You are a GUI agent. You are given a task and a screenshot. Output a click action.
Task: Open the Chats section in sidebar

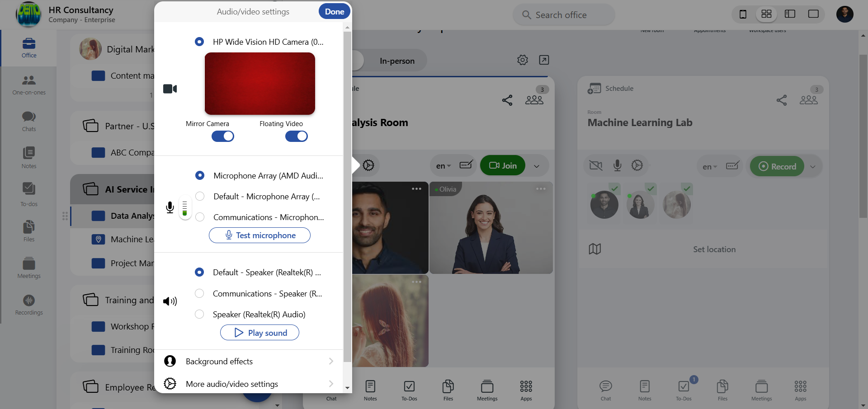click(29, 121)
